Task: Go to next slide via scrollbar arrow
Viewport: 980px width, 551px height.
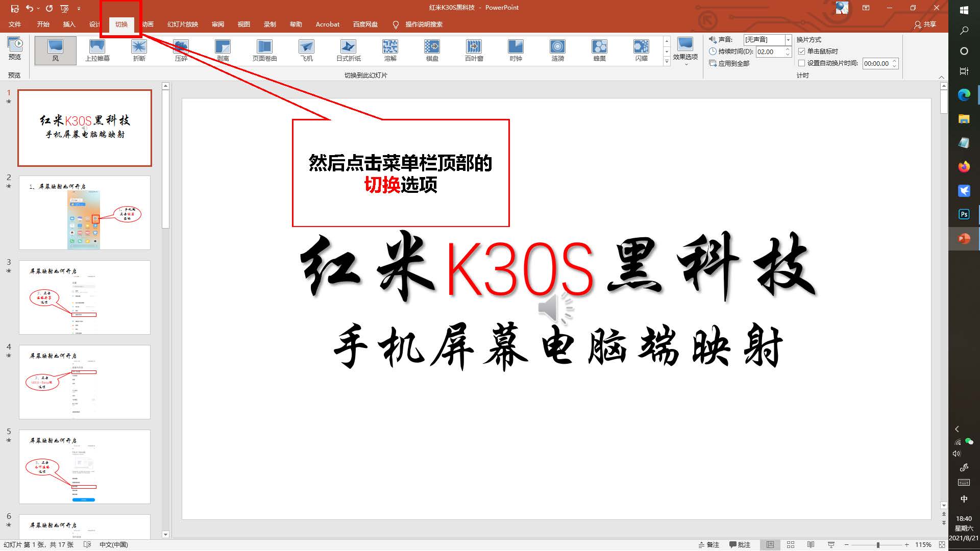Action: pos(944,523)
